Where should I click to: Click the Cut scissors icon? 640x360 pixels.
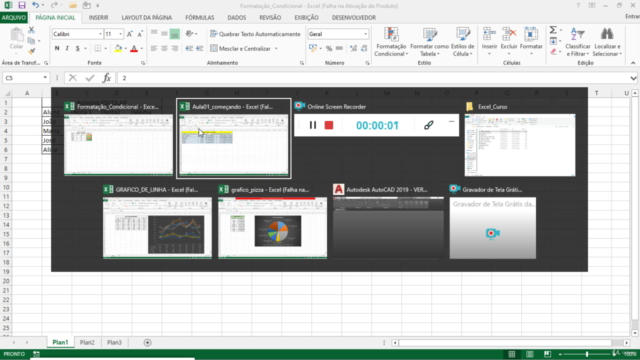(x=31, y=30)
